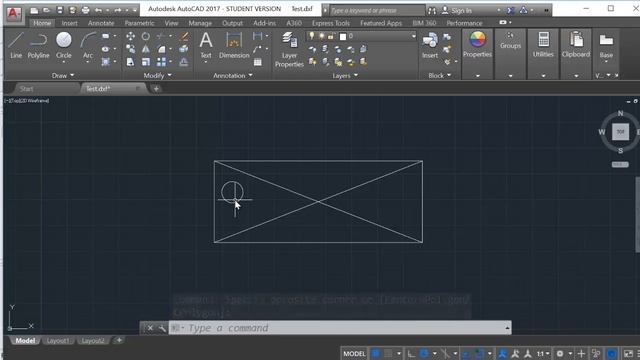Switch to the Annotate ribbon tab
The width and height of the screenshot is (640, 360).
coord(101,23)
